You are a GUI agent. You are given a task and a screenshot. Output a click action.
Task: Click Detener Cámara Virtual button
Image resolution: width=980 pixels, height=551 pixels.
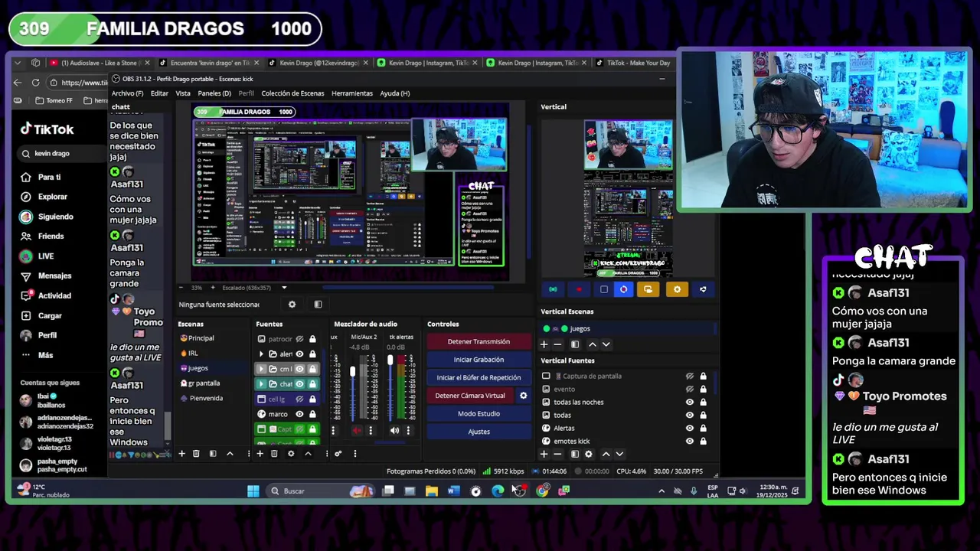[x=470, y=396]
